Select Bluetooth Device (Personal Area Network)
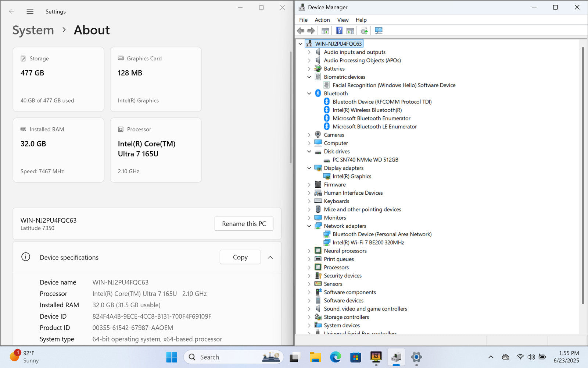Screen dimensions: 588x368 pos(382,234)
